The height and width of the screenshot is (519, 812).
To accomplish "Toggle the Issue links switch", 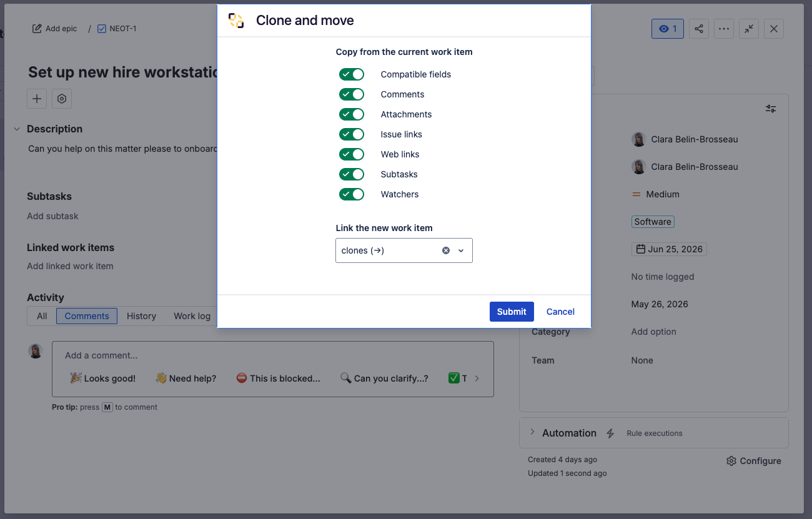I will click(x=352, y=134).
